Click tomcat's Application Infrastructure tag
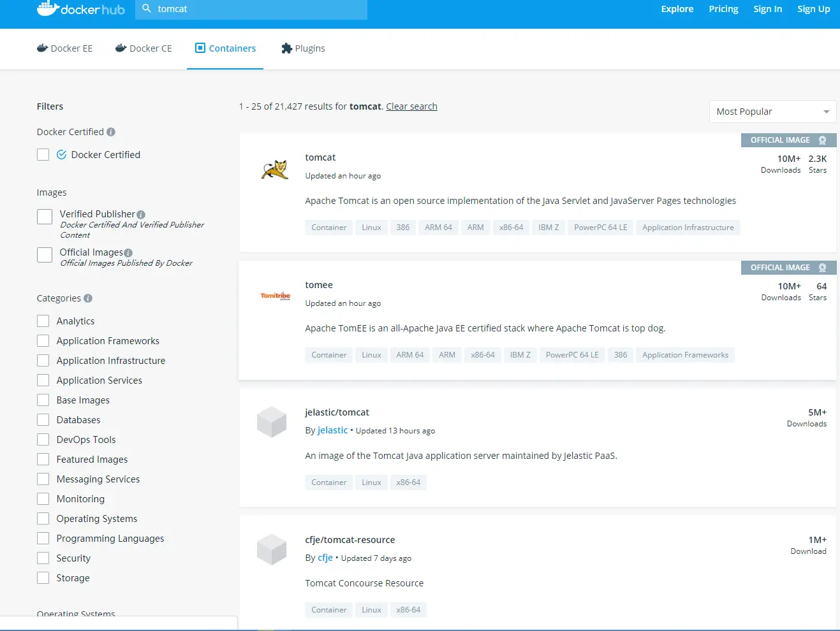 (x=688, y=228)
